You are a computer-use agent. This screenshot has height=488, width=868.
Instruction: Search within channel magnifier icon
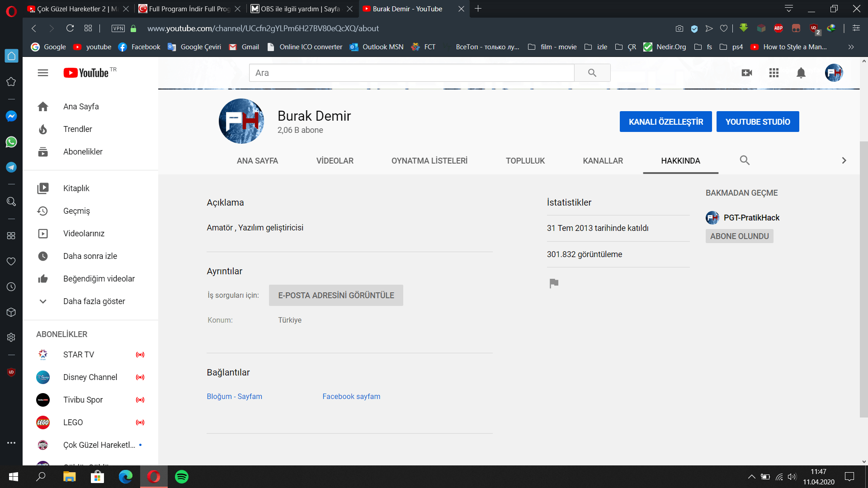click(x=745, y=160)
